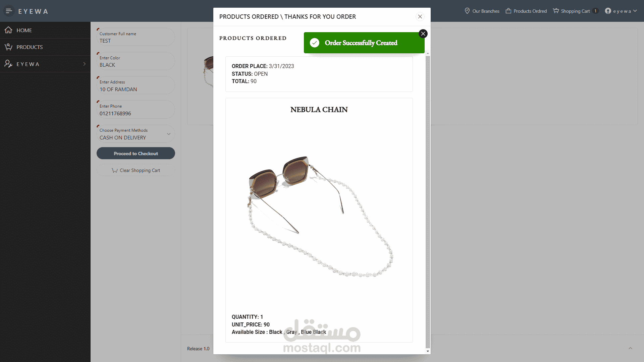Click the Home house icon in sidebar

[x=8, y=30]
